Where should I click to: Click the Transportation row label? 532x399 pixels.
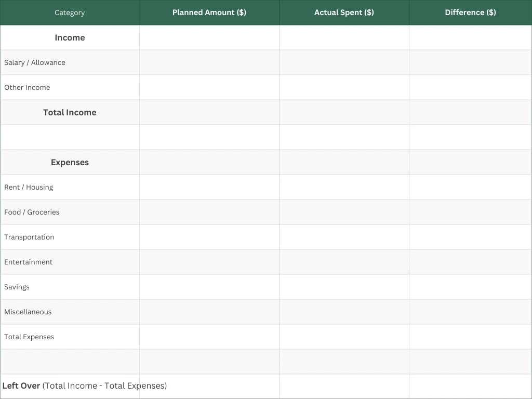pyautogui.click(x=29, y=237)
